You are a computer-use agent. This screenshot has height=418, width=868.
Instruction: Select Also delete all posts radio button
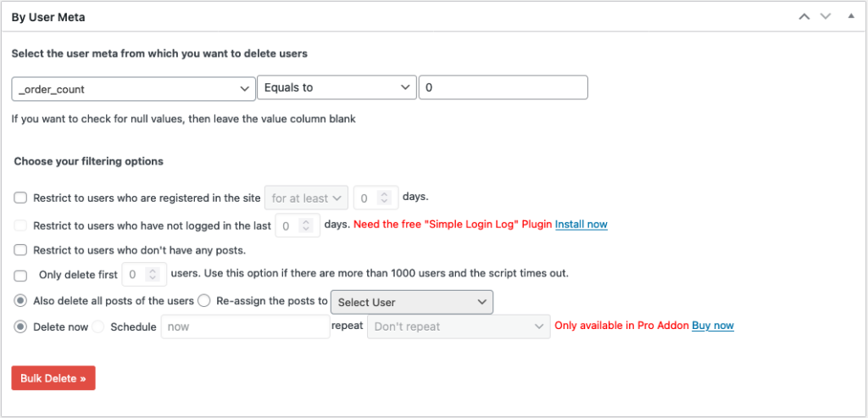tap(20, 301)
